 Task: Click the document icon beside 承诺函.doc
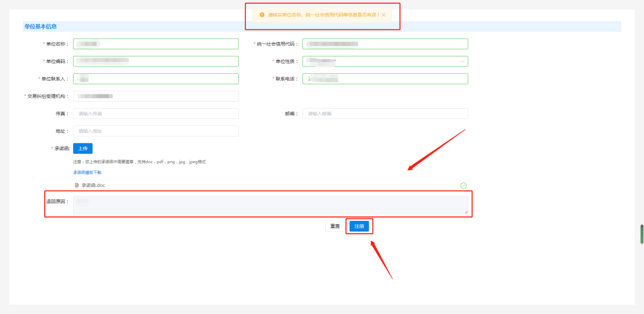pos(77,185)
